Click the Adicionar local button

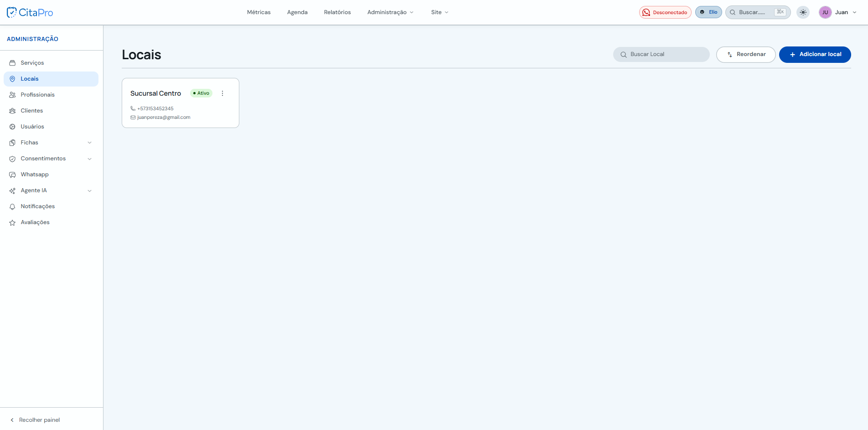[x=815, y=54]
